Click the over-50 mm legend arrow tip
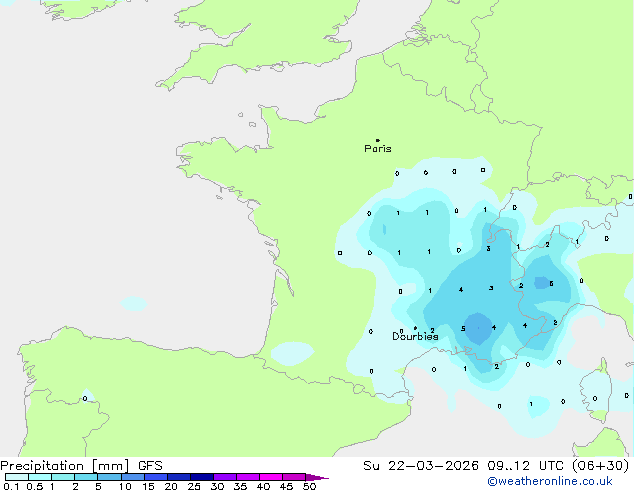This screenshot has height=490, width=634. pos(317,477)
